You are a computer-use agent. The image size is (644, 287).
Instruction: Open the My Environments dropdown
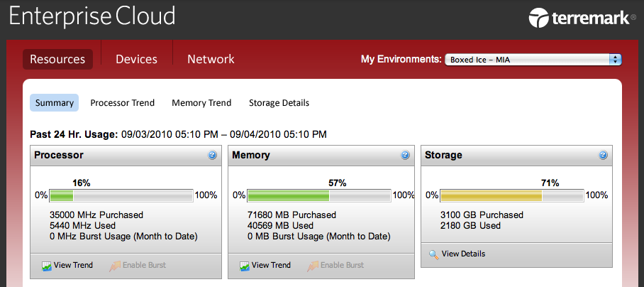click(x=533, y=60)
